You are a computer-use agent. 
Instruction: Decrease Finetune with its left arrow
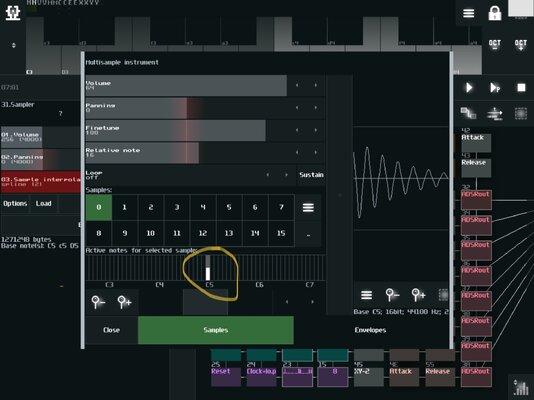(x=297, y=130)
